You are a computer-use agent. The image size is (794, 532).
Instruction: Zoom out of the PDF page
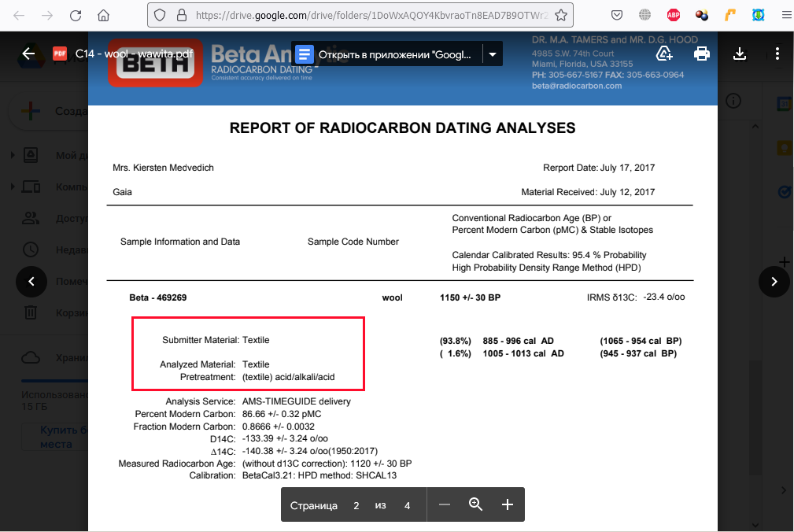click(x=444, y=504)
